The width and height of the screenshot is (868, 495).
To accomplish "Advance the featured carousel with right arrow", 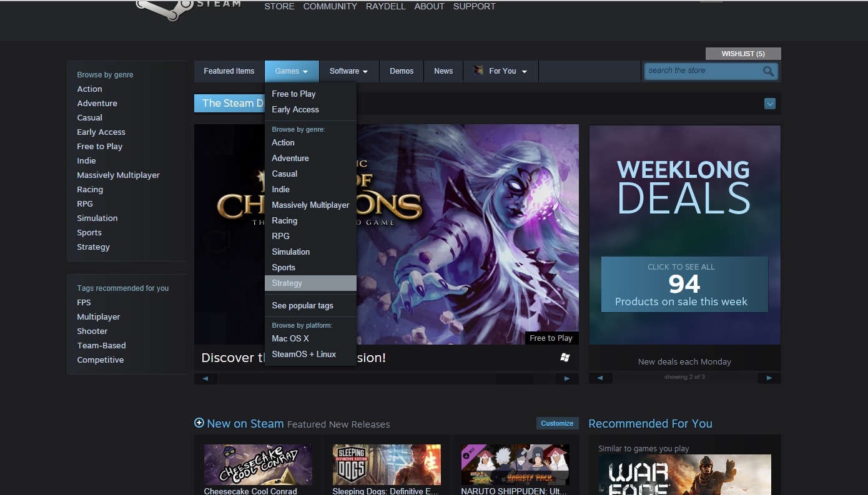I will coord(567,378).
